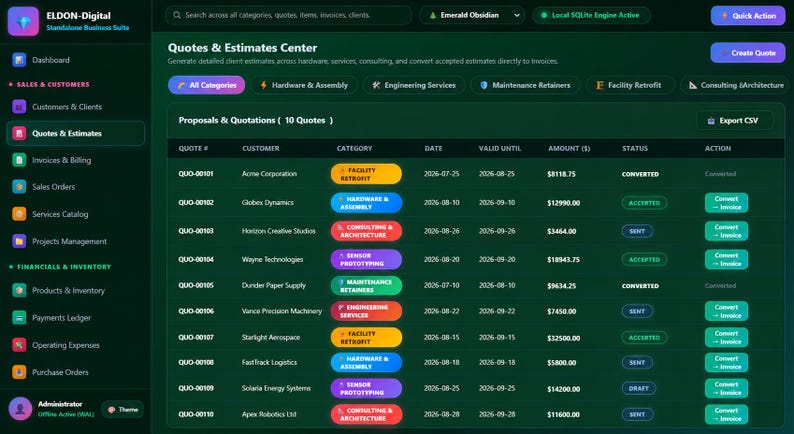
Task: Click the amount $32500.00
Action: pyautogui.click(x=564, y=337)
